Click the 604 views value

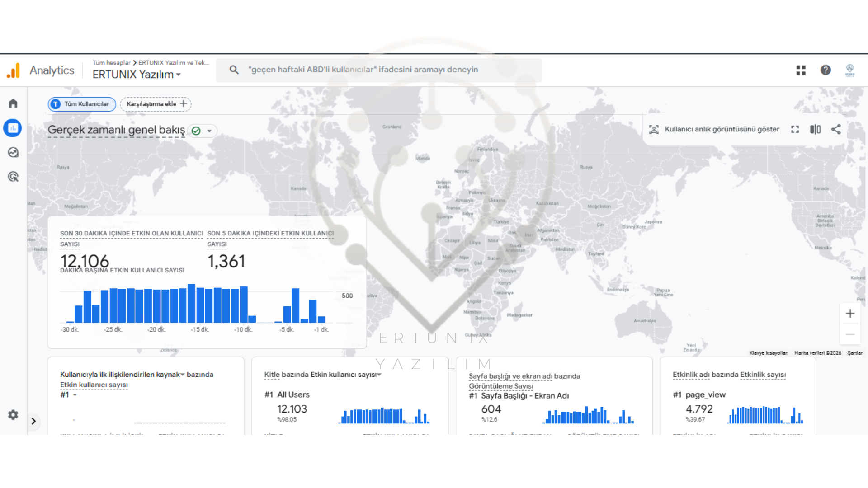coord(491,409)
